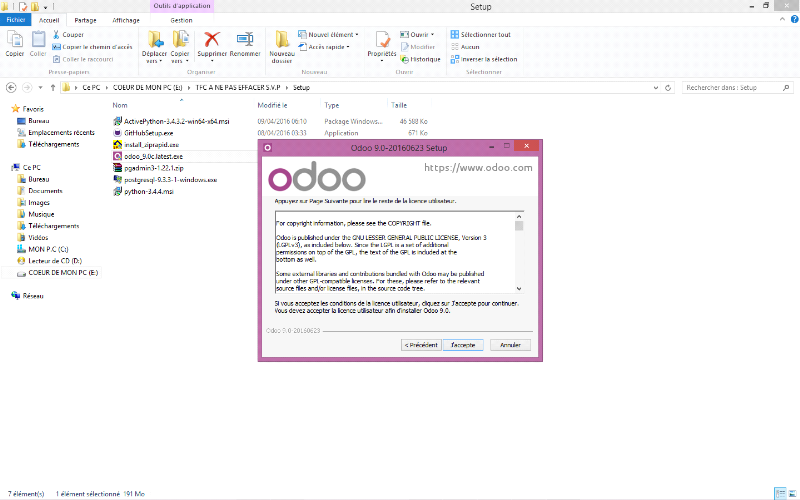Switch to large icons view in status bar
Image resolution: width=800 pixels, height=500 pixels.
coord(793,494)
